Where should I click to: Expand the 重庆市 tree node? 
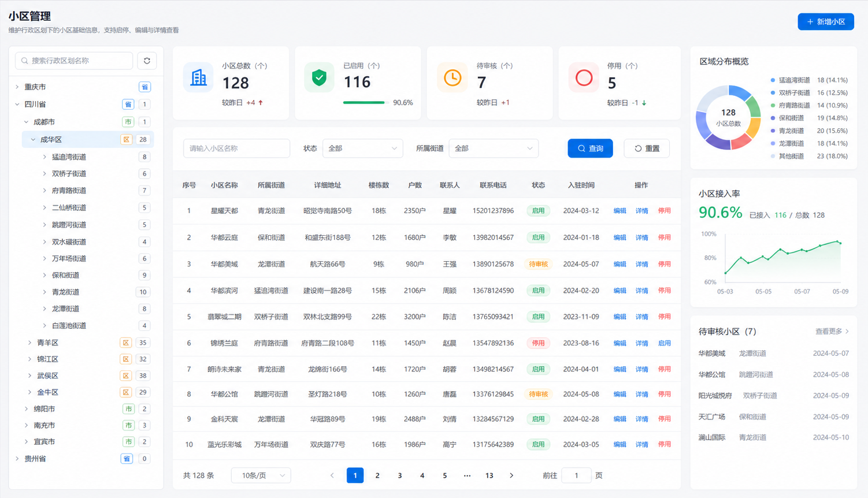pos(17,87)
